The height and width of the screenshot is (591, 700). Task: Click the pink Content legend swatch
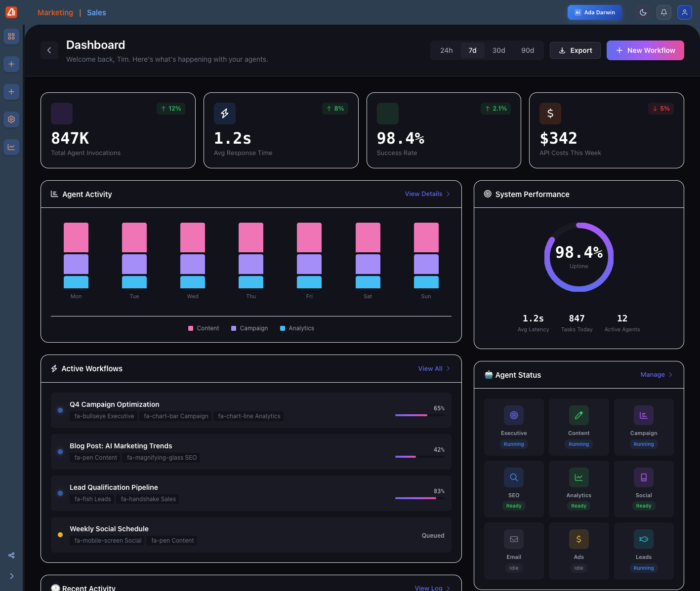(191, 328)
